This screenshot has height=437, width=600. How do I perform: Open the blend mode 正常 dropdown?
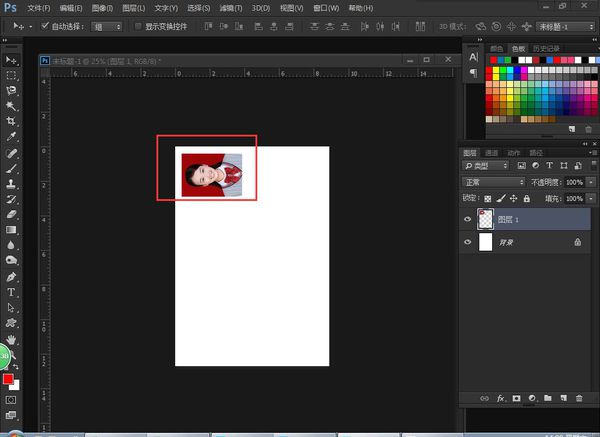pos(493,183)
